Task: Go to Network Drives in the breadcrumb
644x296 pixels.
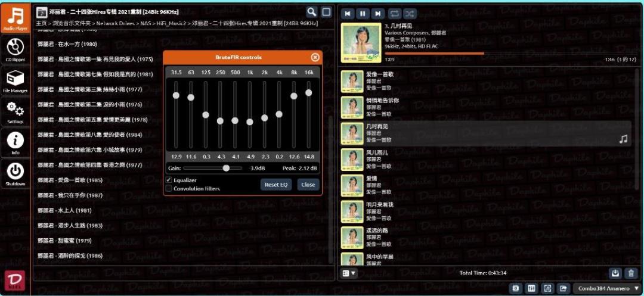Action: pyautogui.click(x=116, y=23)
